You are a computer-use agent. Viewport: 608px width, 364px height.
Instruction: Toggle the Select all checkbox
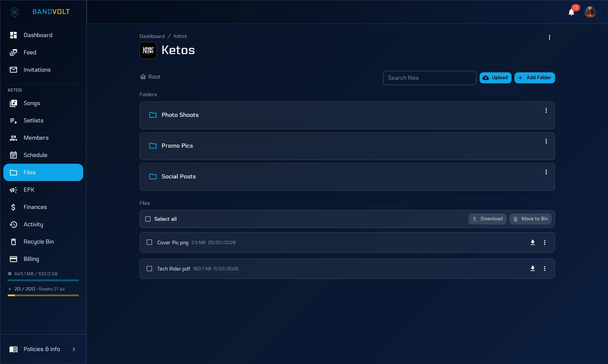click(x=148, y=219)
